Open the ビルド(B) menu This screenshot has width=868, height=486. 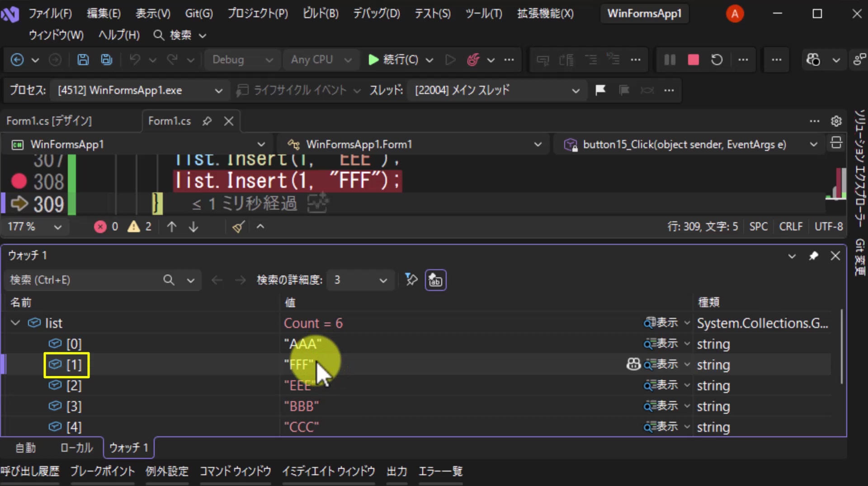[321, 14]
